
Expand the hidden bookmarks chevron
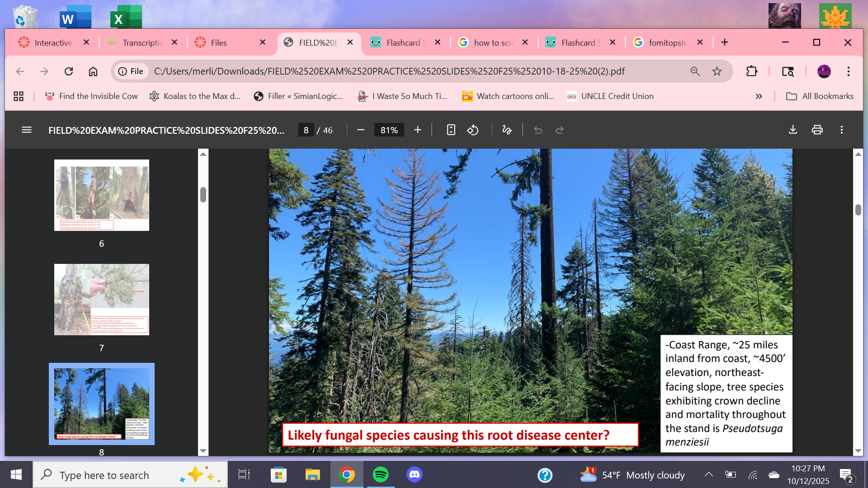(759, 96)
